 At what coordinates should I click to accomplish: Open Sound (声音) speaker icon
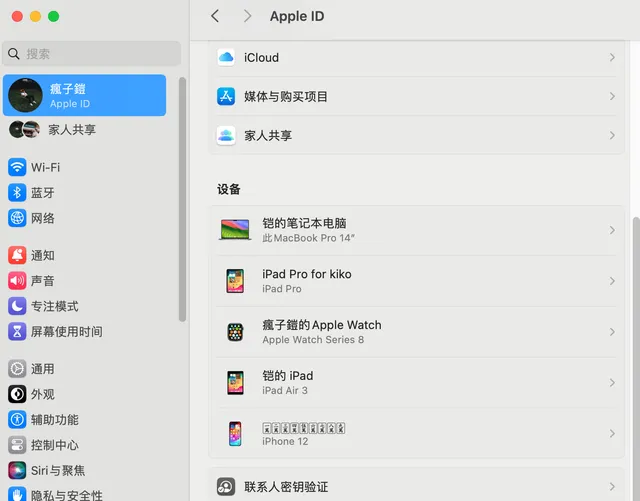coord(17,281)
